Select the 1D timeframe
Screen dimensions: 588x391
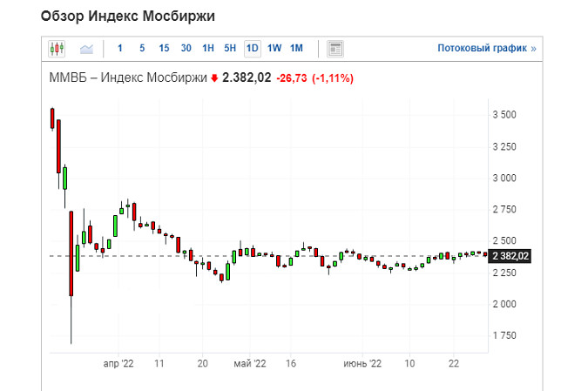[x=253, y=49]
